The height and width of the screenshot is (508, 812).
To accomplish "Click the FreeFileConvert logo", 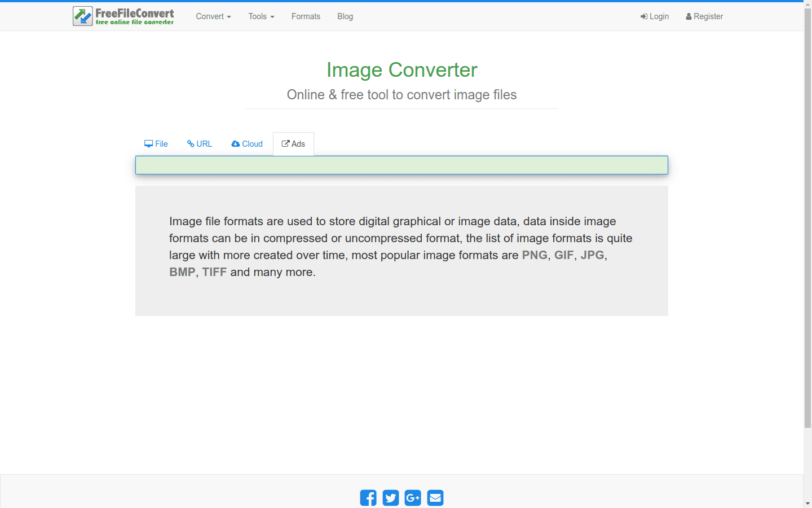I will tap(122, 16).
